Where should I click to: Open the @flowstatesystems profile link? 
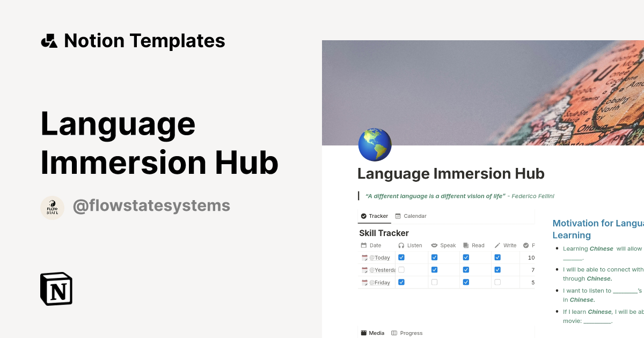click(152, 206)
